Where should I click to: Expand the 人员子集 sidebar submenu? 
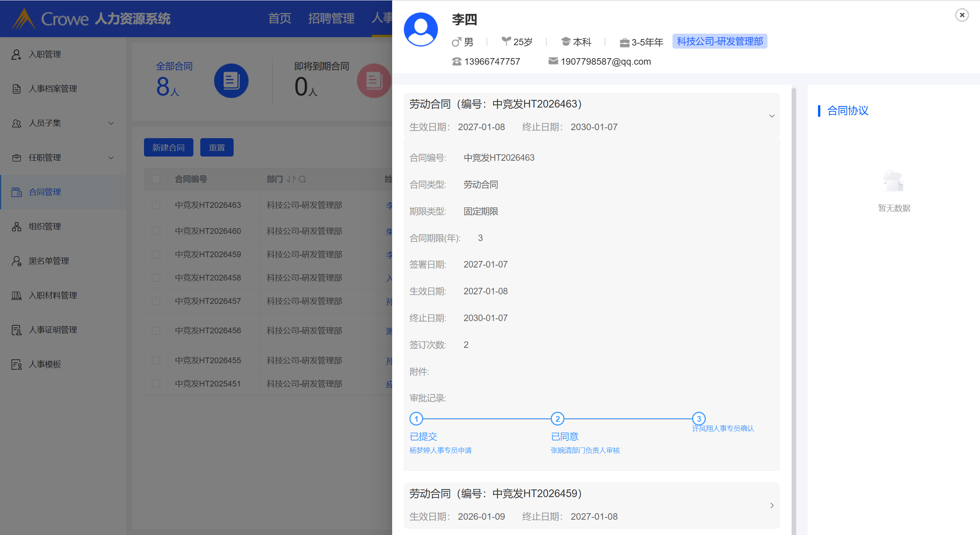click(x=111, y=123)
